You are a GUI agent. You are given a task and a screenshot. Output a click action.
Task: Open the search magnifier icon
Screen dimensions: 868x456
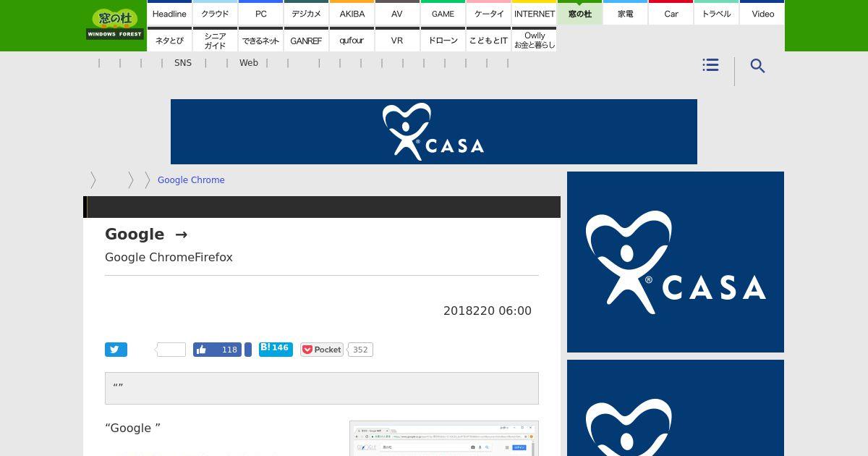[x=757, y=66]
